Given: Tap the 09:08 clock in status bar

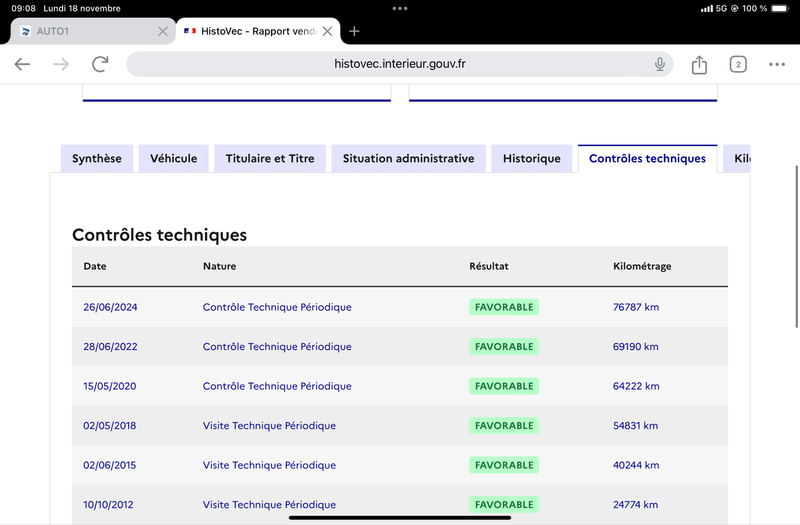Looking at the screenshot, I should coord(23,8).
